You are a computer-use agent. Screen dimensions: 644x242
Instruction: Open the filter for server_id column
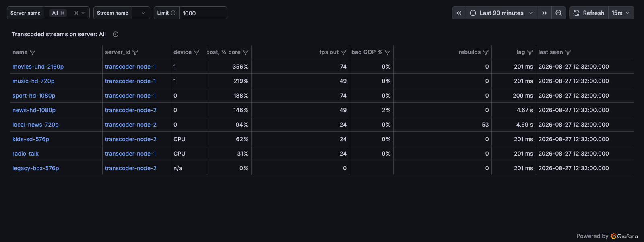[x=135, y=52]
